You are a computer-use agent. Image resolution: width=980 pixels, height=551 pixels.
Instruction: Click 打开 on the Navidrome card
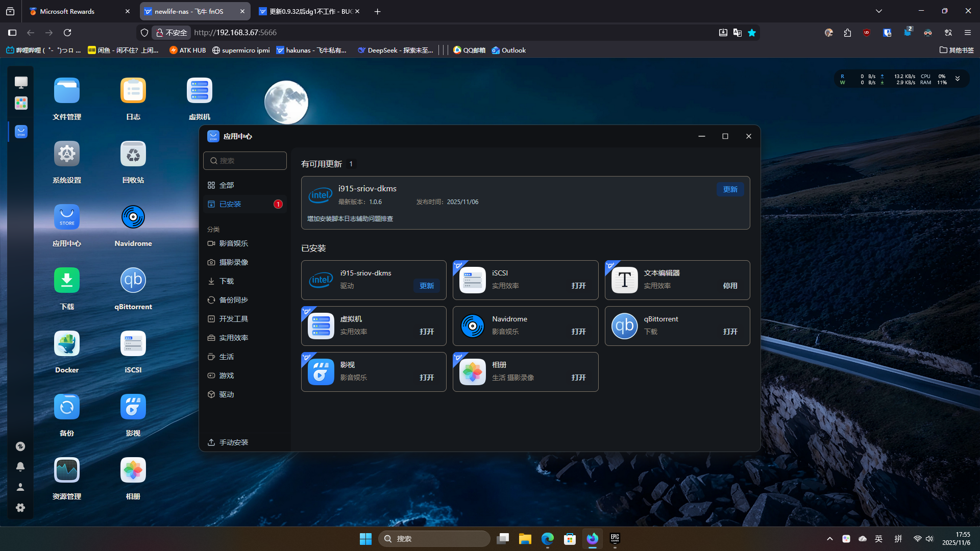click(x=578, y=332)
